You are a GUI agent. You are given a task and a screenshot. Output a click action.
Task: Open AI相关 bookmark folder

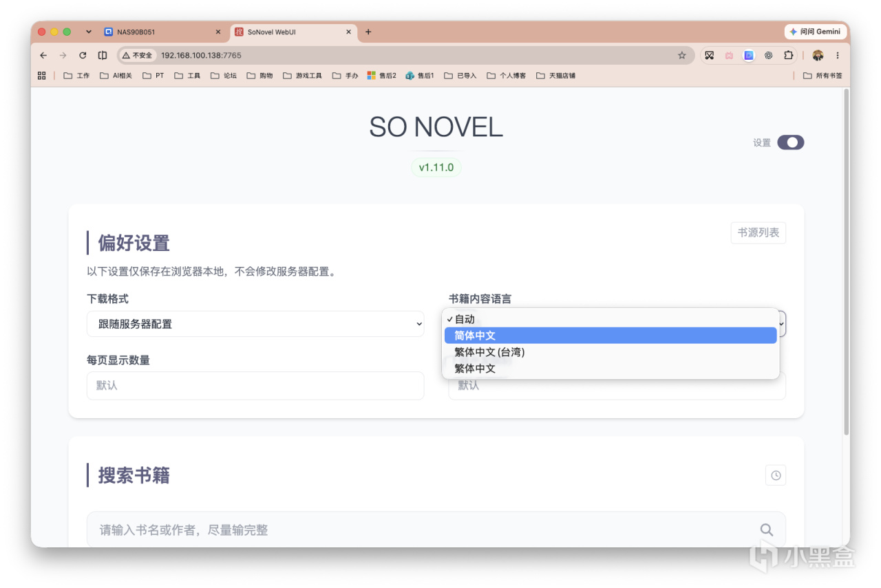pyautogui.click(x=116, y=76)
